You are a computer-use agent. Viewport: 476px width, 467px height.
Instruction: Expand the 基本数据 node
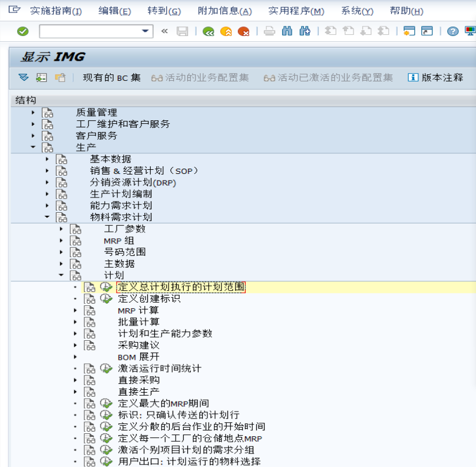coord(47,159)
